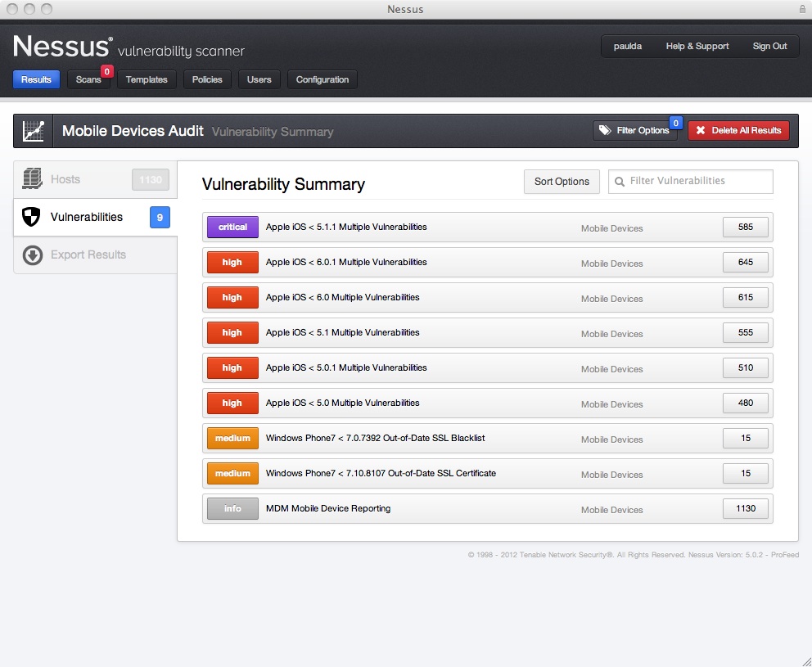Click the Filter Vulnerabilities search field
Screen dimensions: 812x667
coord(691,182)
